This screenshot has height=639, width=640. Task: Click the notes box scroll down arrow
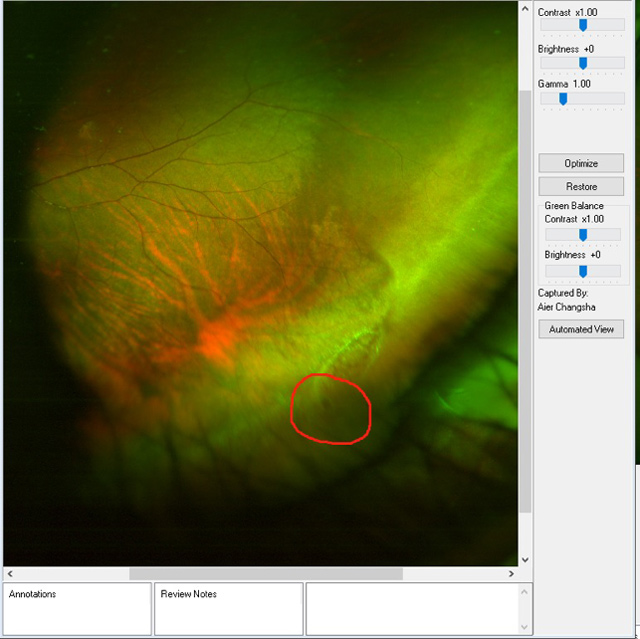524,627
